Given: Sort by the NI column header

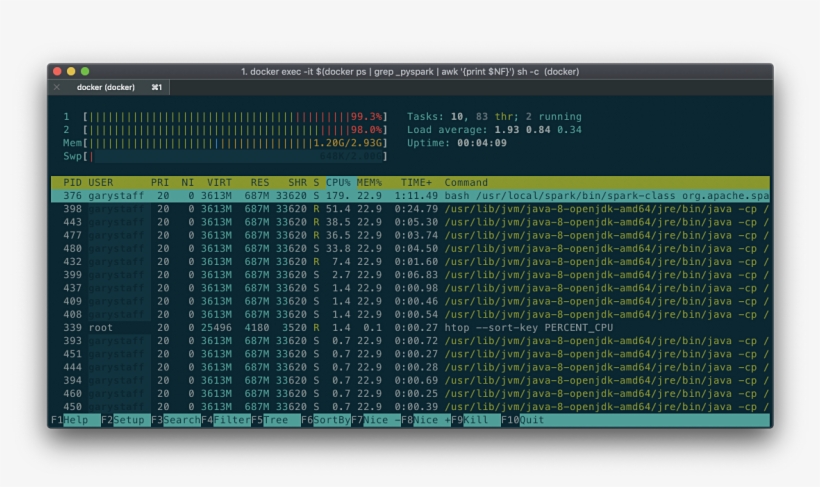Looking at the screenshot, I should pyautogui.click(x=188, y=183).
